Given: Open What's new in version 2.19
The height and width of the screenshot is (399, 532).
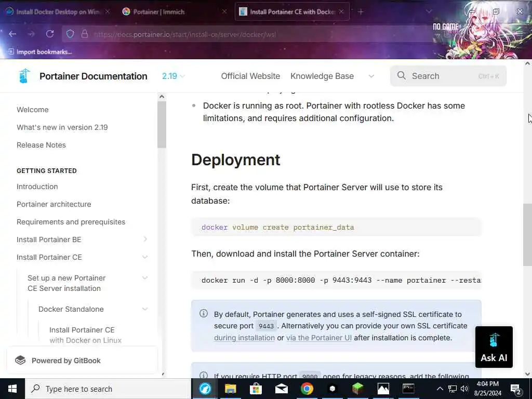Looking at the screenshot, I should click(62, 127).
